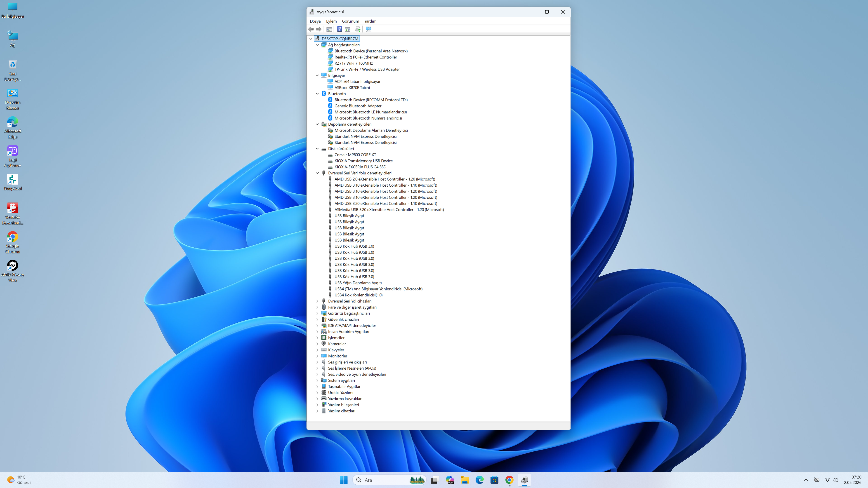Select ASMedia USB 3.20 eXtensible Host Controller

[x=389, y=209]
